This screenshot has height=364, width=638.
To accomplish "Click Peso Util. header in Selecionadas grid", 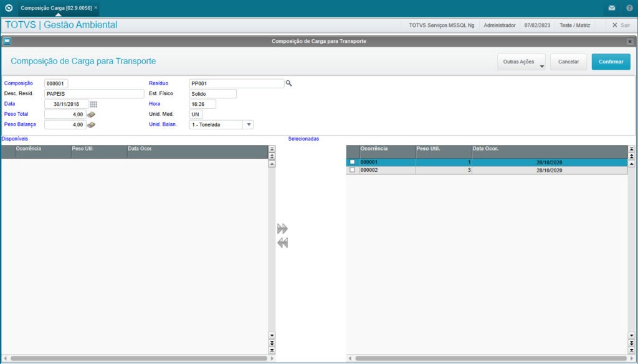I will click(444, 152).
